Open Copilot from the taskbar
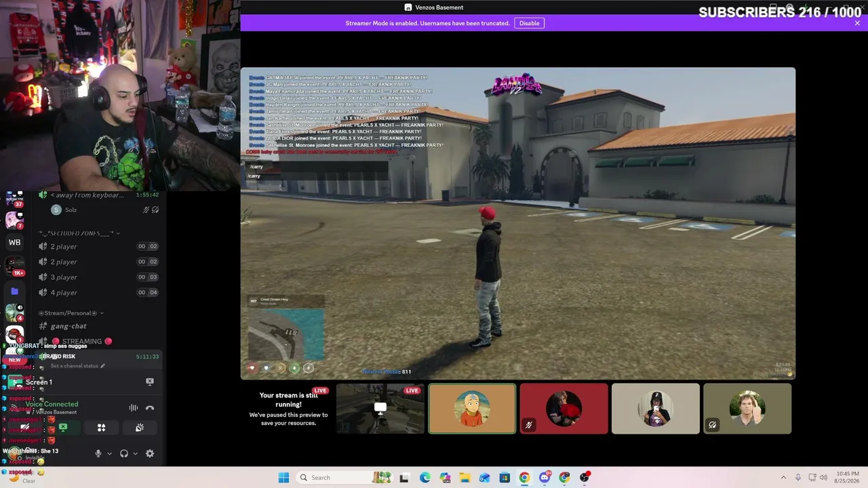Image resolution: width=868 pixels, height=488 pixels. tap(444, 478)
